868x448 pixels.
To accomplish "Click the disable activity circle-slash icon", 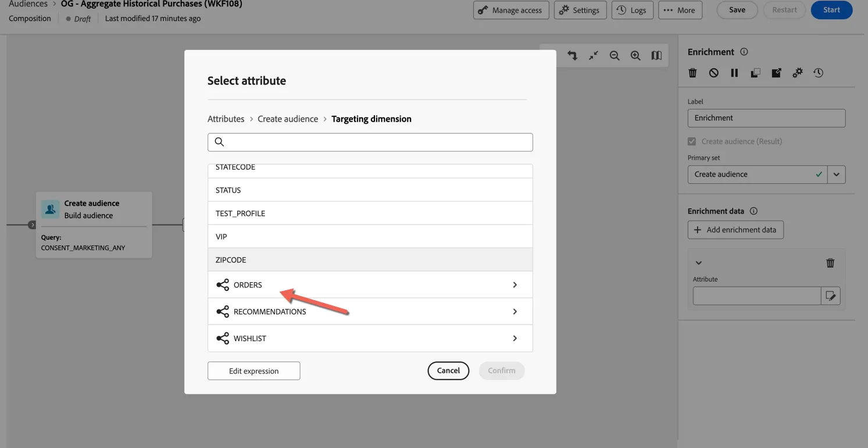I will [713, 73].
